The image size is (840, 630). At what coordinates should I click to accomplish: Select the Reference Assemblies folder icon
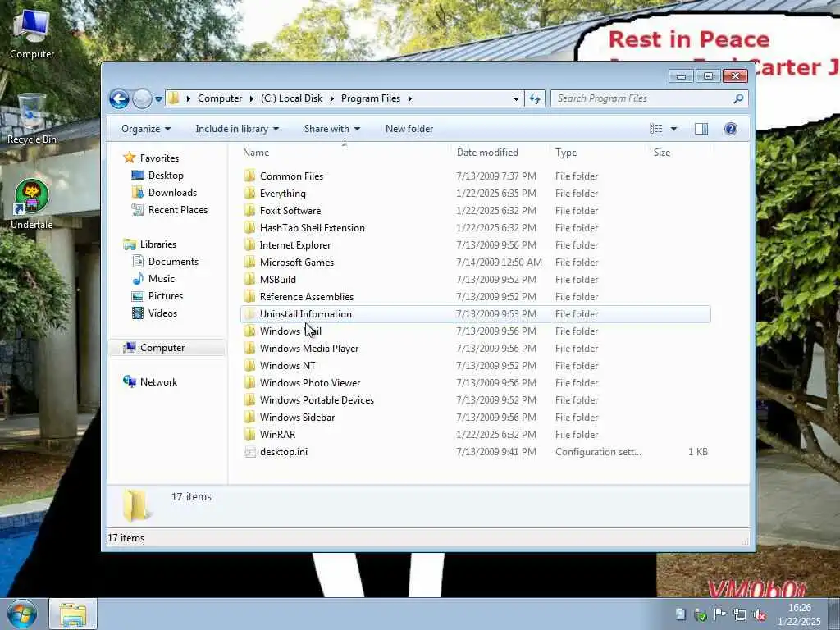pyautogui.click(x=249, y=296)
